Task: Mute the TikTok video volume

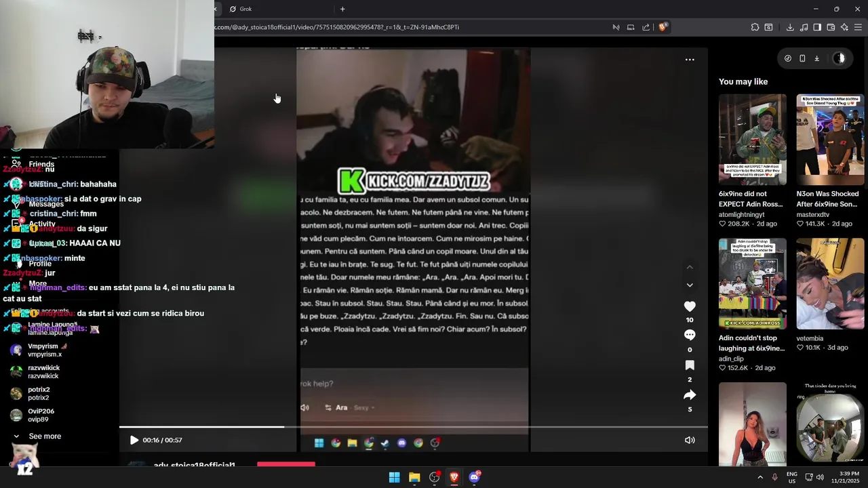Action: point(690,440)
